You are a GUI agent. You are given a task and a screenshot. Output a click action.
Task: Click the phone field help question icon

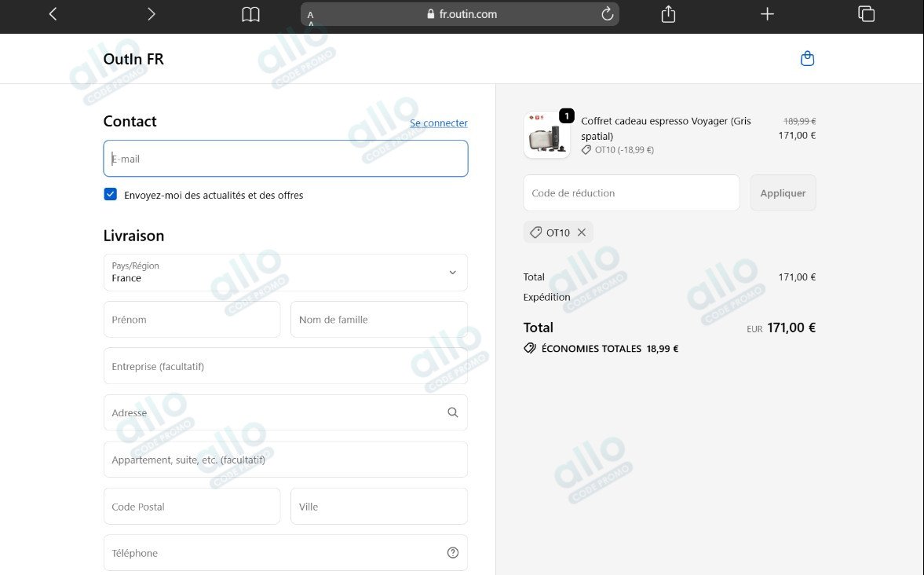452,552
